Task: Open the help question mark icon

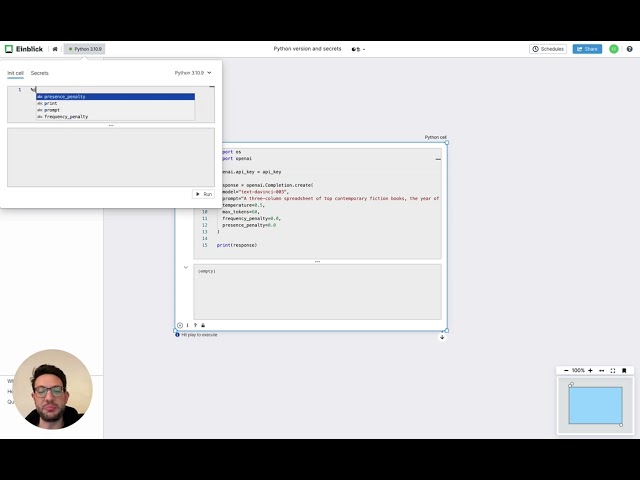Action: coord(629,49)
